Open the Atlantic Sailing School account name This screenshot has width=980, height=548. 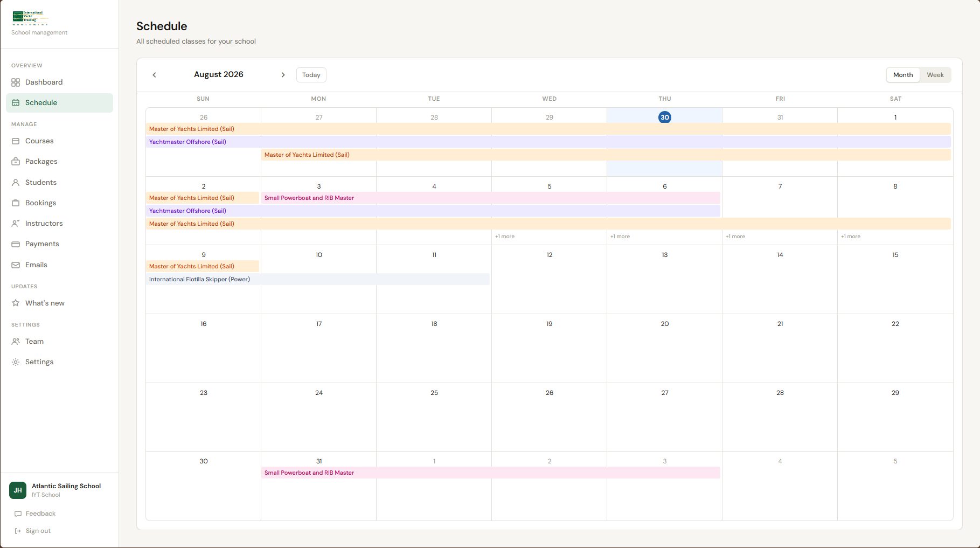pyautogui.click(x=66, y=486)
